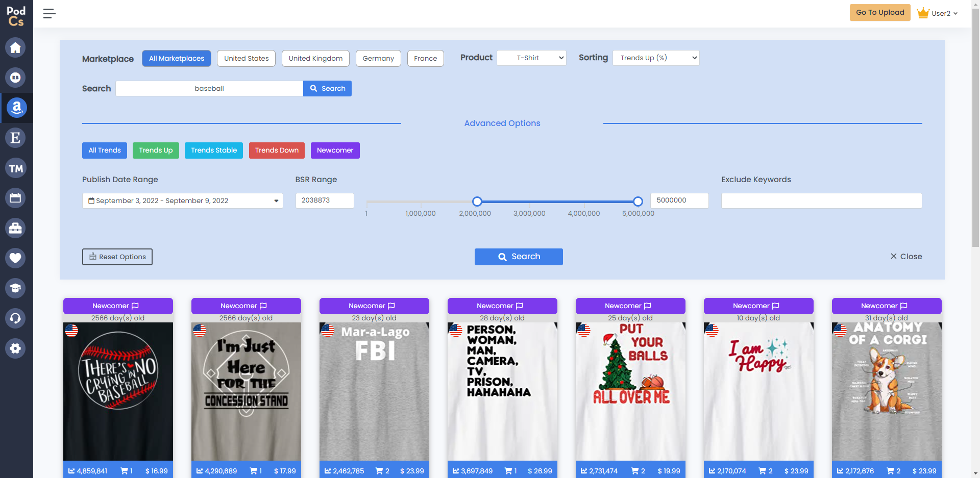980x478 pixels.
Task: Click the cart icon on $26.99 card
Action: tap(508, 471)
